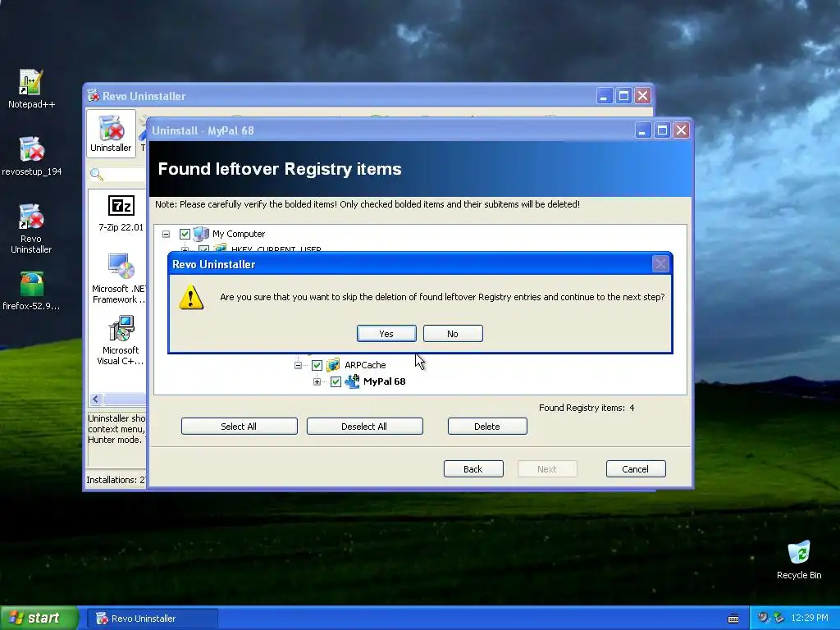Select the bold MyPal 68 entry
This screenshot has width=840, height=630.
coord(384,382)
